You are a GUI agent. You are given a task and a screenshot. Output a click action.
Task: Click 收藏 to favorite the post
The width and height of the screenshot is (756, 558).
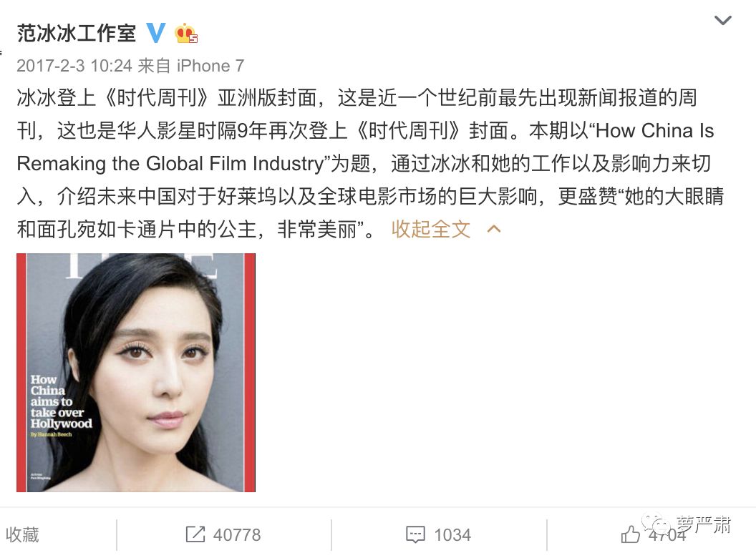point(22,535)
